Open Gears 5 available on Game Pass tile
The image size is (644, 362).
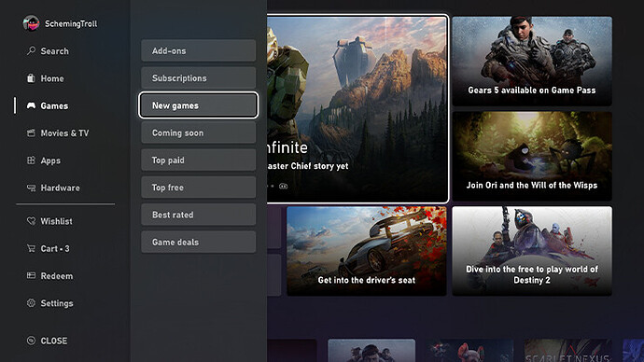[532, 61]
